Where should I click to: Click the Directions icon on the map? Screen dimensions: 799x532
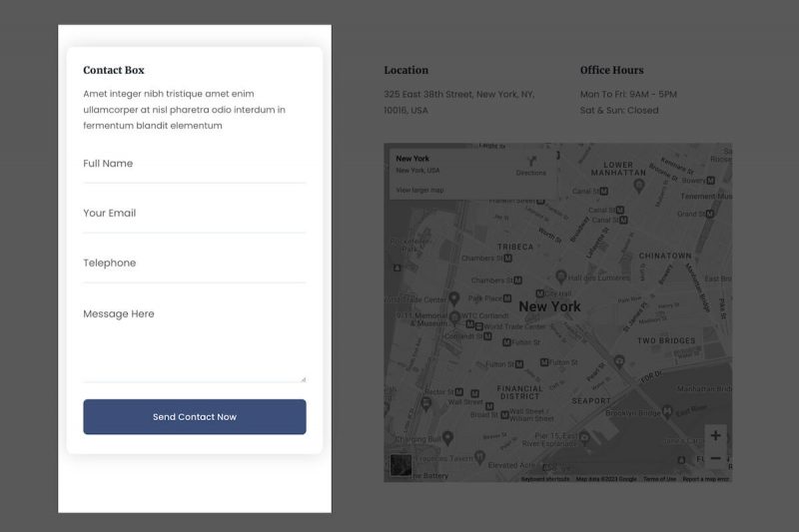(x=530, y=161)
